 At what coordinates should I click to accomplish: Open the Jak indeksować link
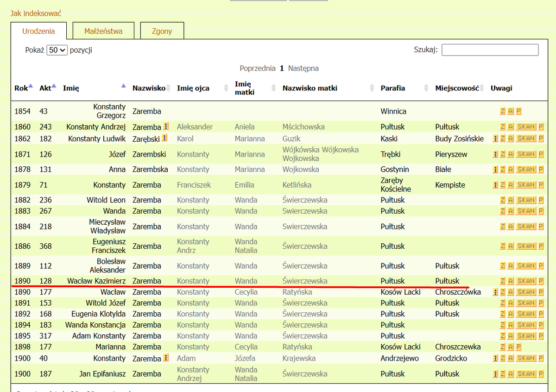36,13
